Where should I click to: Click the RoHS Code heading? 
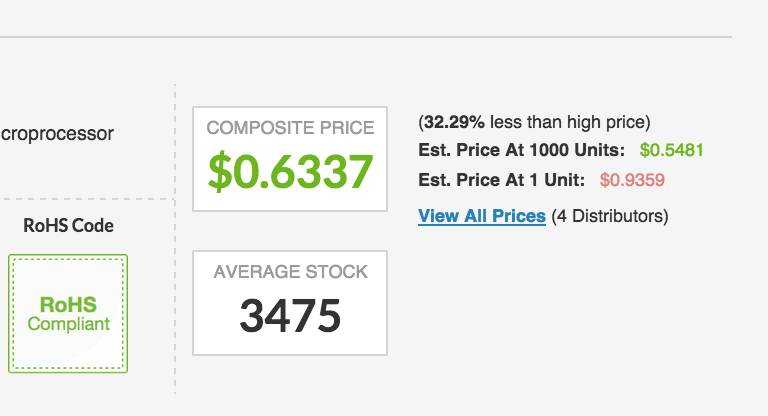(68, 225)
